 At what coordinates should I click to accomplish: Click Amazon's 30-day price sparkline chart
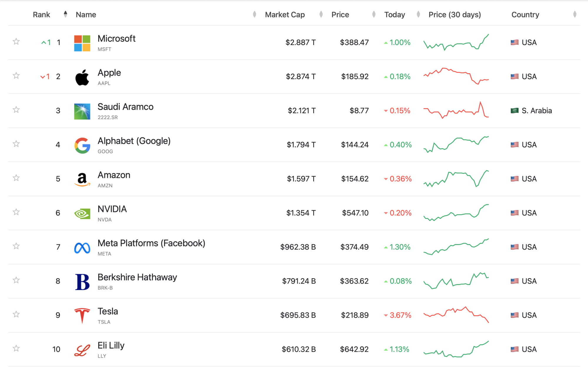pyautogui.click(x=456, y=179)
